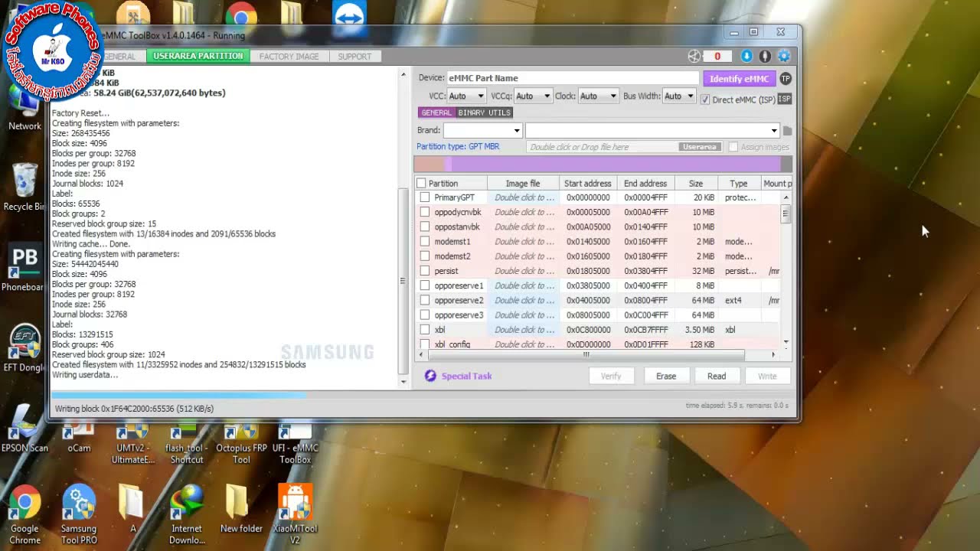980x551 pixels.
Task: Check the PrimaryGPT partition checkbox
Action: (x=425, y=197)
